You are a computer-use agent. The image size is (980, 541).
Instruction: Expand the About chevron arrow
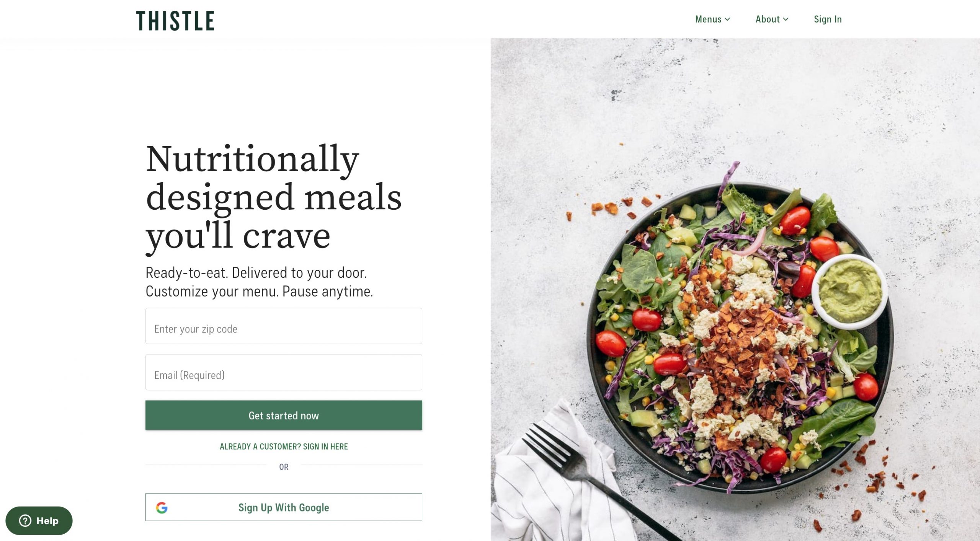tap(786, 20)
